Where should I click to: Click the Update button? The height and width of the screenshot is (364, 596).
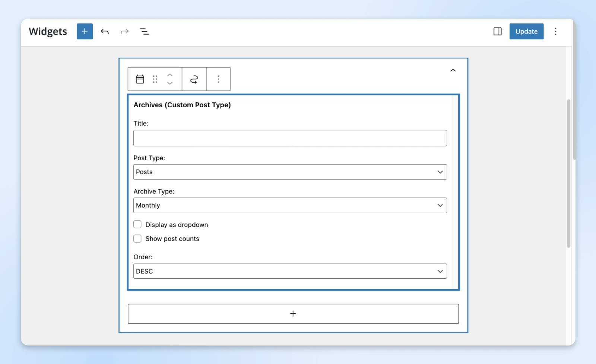[x=526, y=31]
